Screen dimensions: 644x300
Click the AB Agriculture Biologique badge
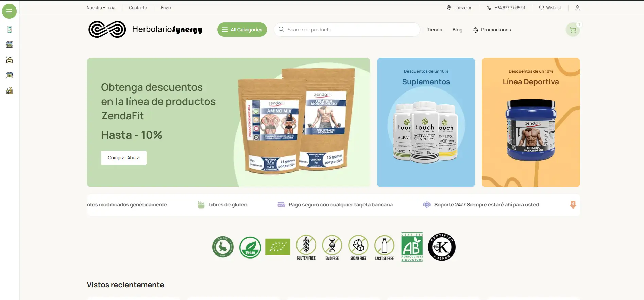(412, 247)
